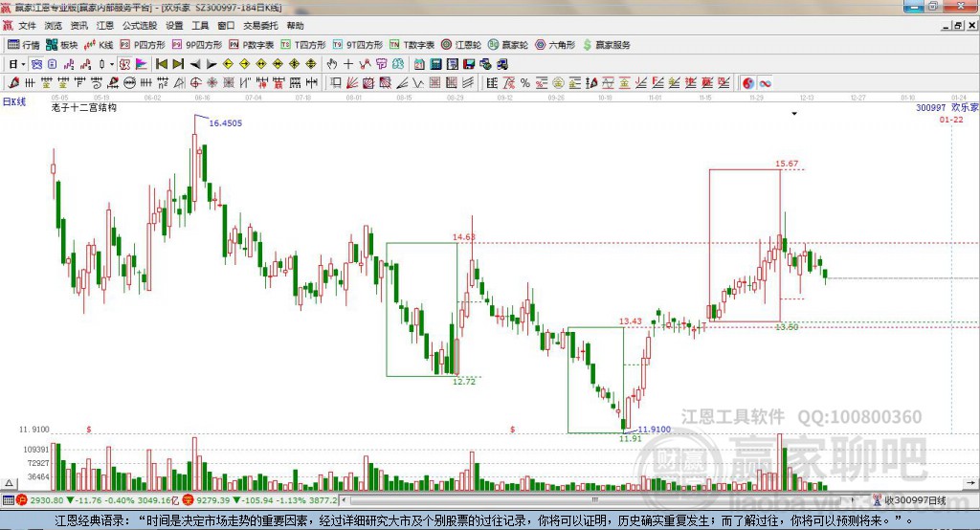Screen dimensions: 980x530
Task: Click the 板块 toolbar button
Action: (x=62, y=45)
